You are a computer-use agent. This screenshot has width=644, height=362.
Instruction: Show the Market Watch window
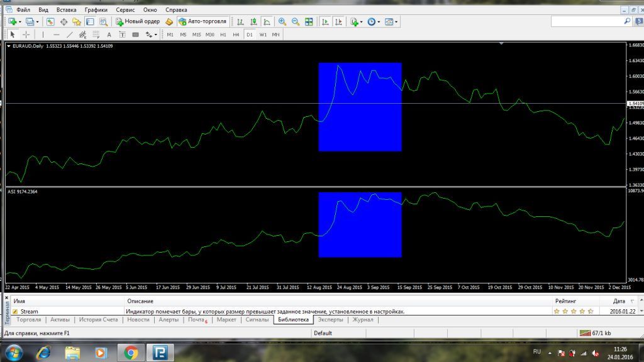pyautogui.click(x=50, y=22)
